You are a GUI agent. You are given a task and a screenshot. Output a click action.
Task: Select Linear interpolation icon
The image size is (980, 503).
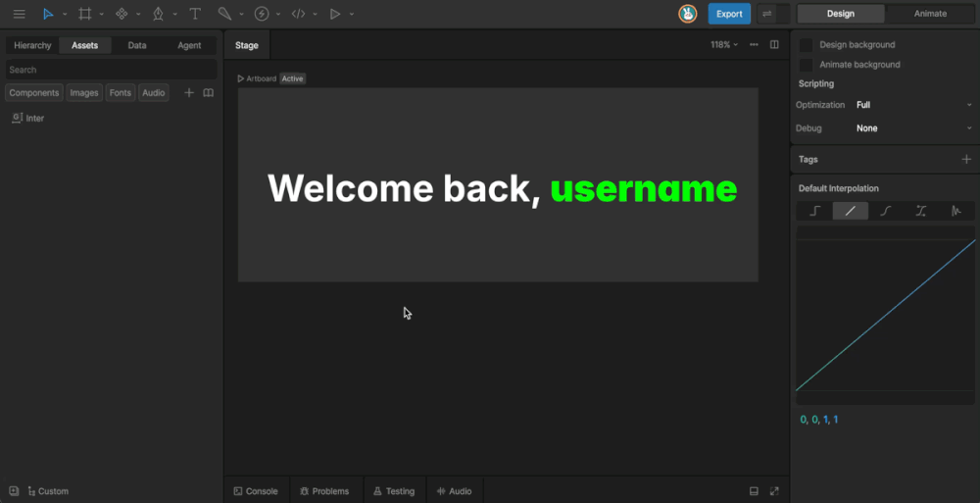(850, 211)
